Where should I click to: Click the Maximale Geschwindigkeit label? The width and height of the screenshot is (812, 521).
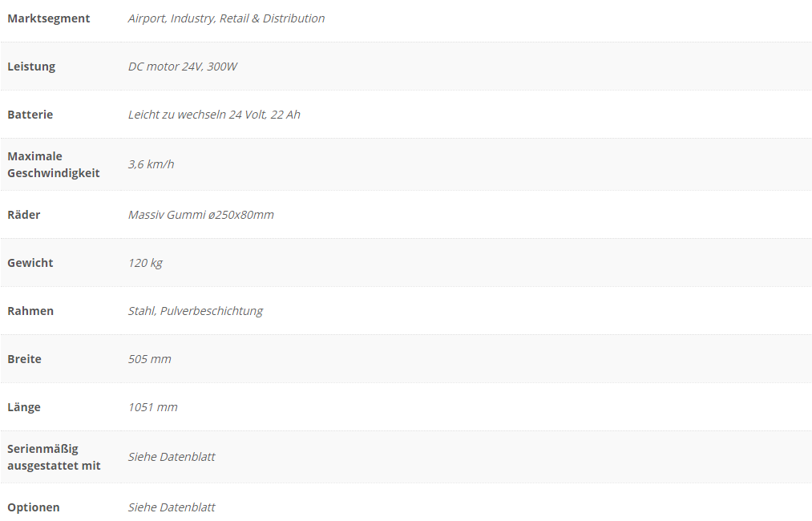point(54,164)
